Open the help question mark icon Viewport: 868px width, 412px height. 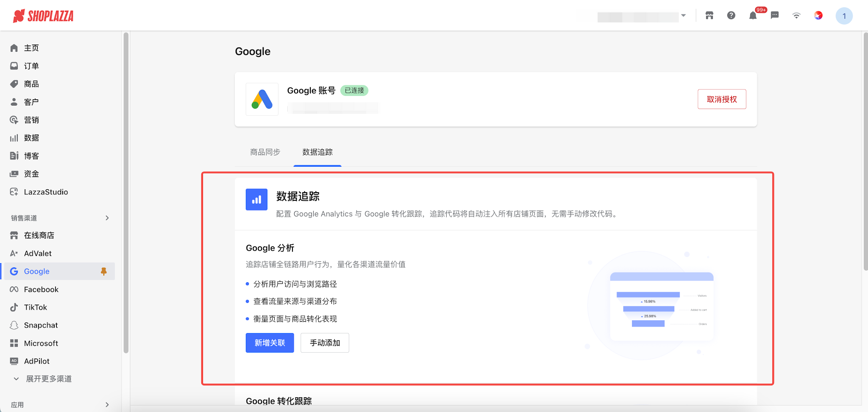tap(731, 16)
